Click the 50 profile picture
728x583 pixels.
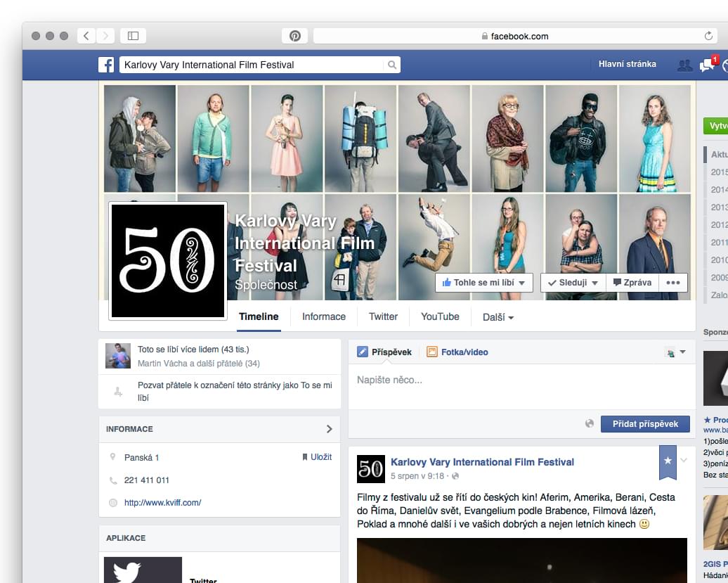point(168,261)
